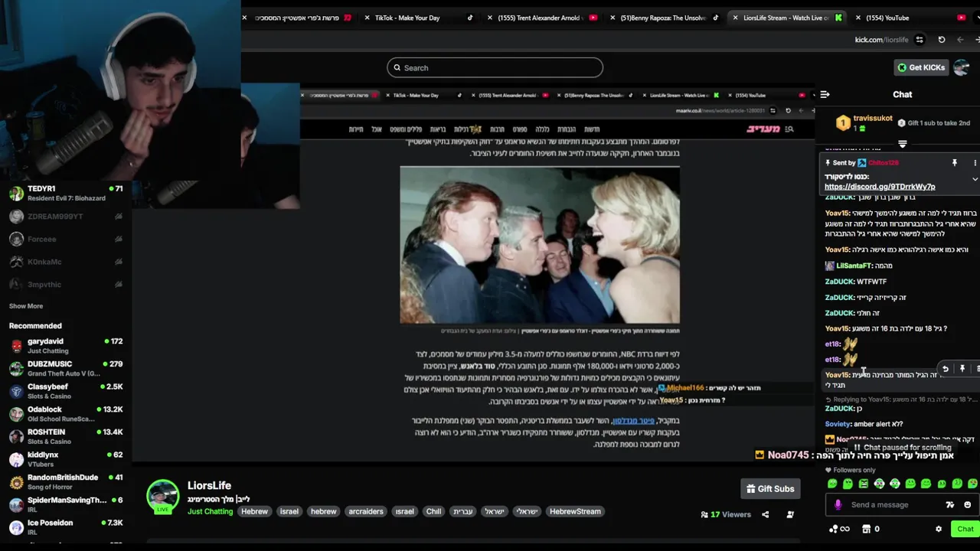
Task: Open recommended channel Ice Poseidon
Action: tap(66, 527)
